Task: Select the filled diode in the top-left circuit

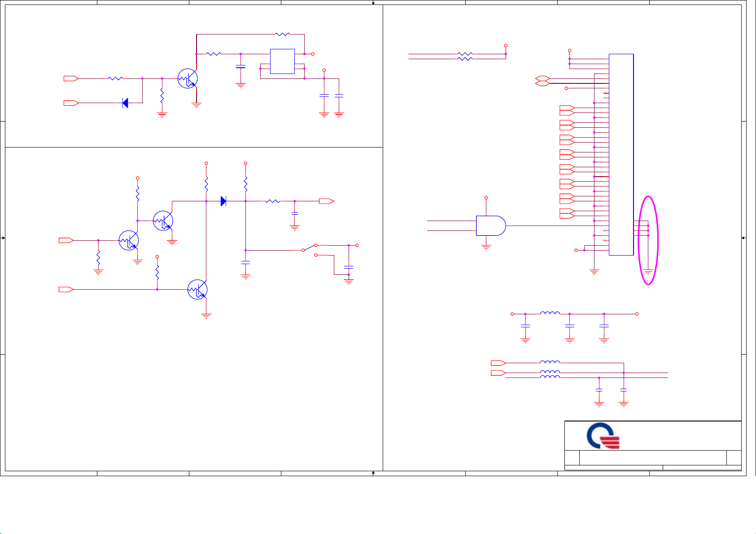Action: point(125,103)
